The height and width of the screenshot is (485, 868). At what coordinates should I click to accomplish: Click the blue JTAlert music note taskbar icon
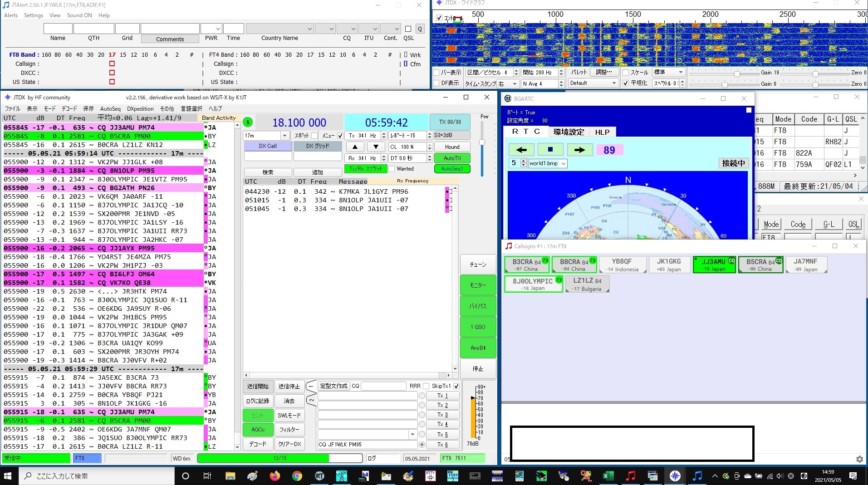(697, 475)
